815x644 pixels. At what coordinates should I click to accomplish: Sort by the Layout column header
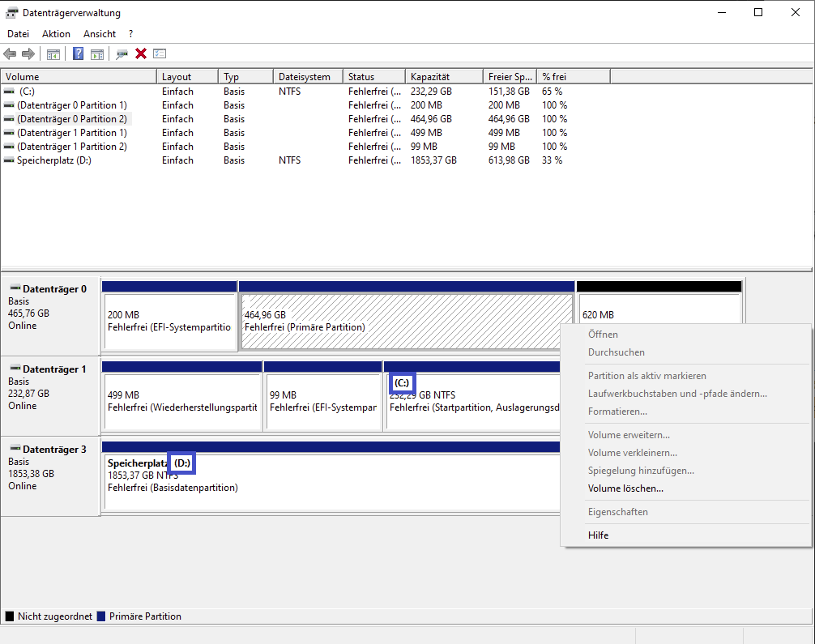187,76
